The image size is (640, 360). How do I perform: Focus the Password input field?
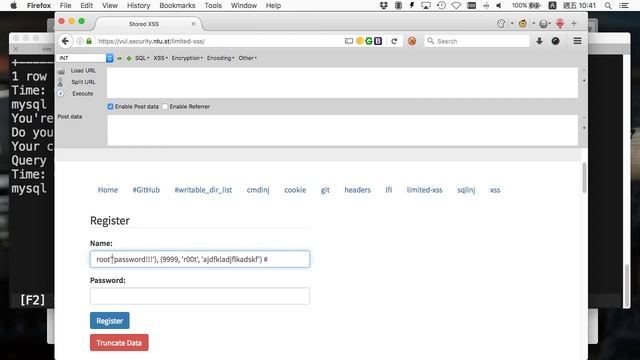200,296
